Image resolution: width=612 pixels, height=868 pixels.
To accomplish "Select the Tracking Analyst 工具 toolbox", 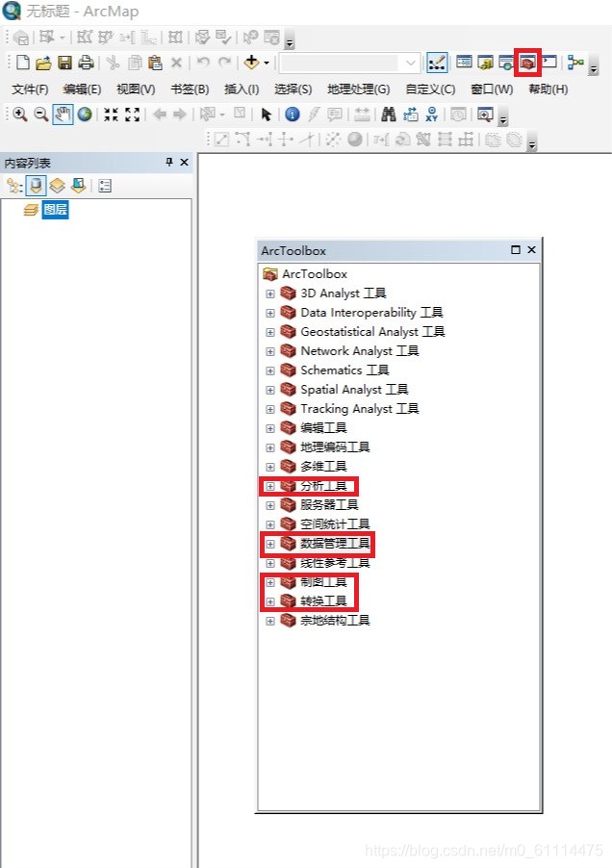I will point(359,409).
